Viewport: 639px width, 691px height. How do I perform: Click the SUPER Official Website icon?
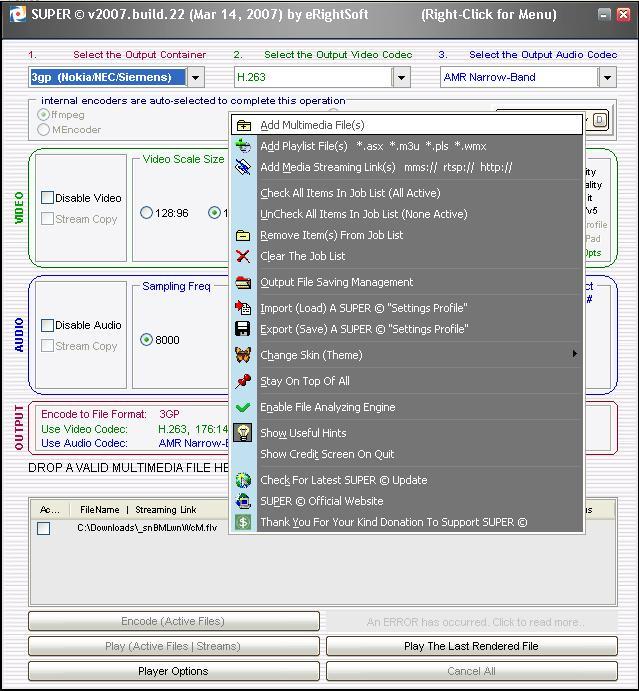click(x=243, y=501)
